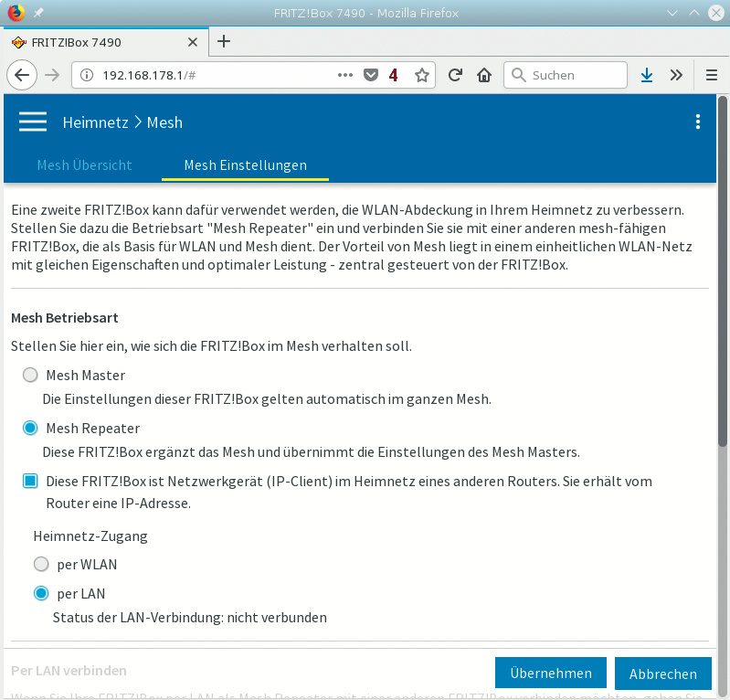
Task: Click the page vertical scrollbar thumb
Action: point(722,271)
